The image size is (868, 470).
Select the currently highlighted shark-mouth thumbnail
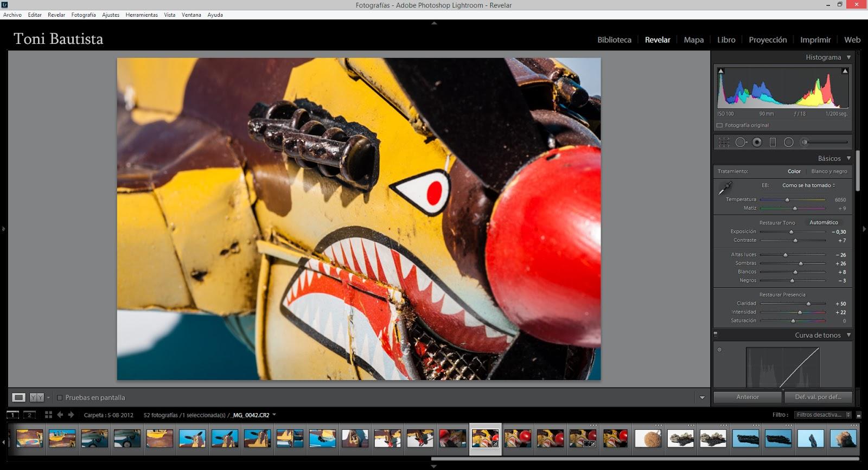point(485,438)
